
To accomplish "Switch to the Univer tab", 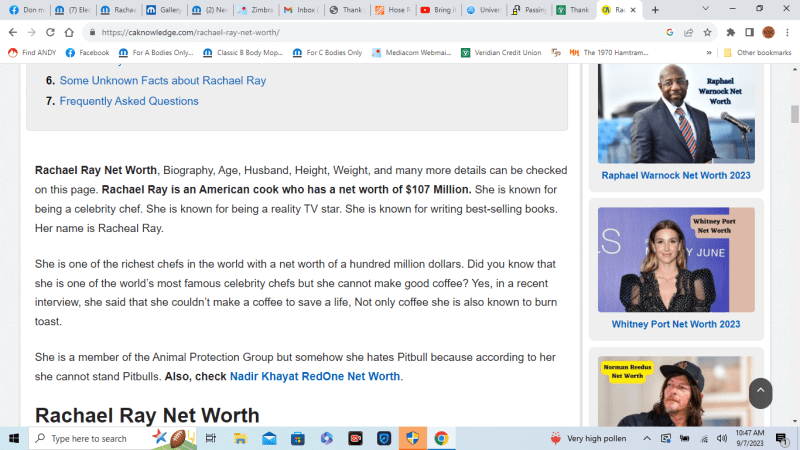I will click(x=484, y=10).
